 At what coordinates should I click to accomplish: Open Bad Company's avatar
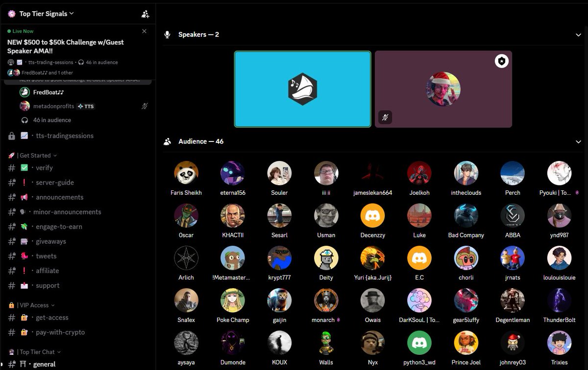[x=466, y=216]
